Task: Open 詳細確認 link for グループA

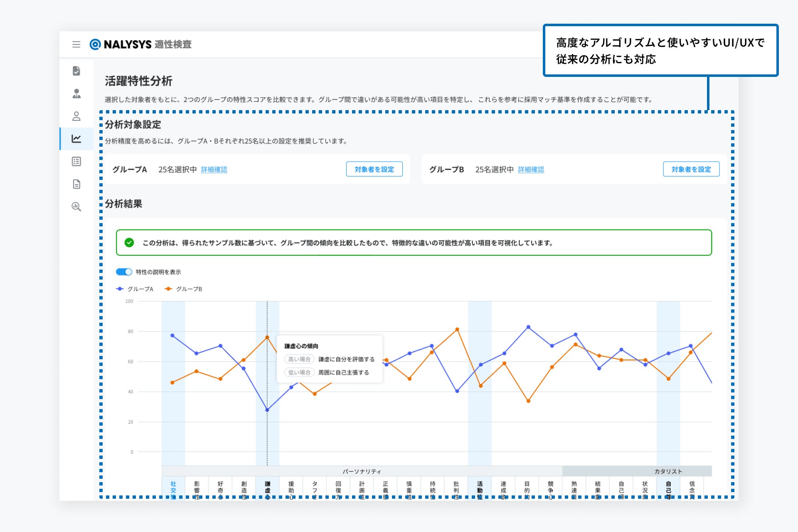Action: coord(214,170)
